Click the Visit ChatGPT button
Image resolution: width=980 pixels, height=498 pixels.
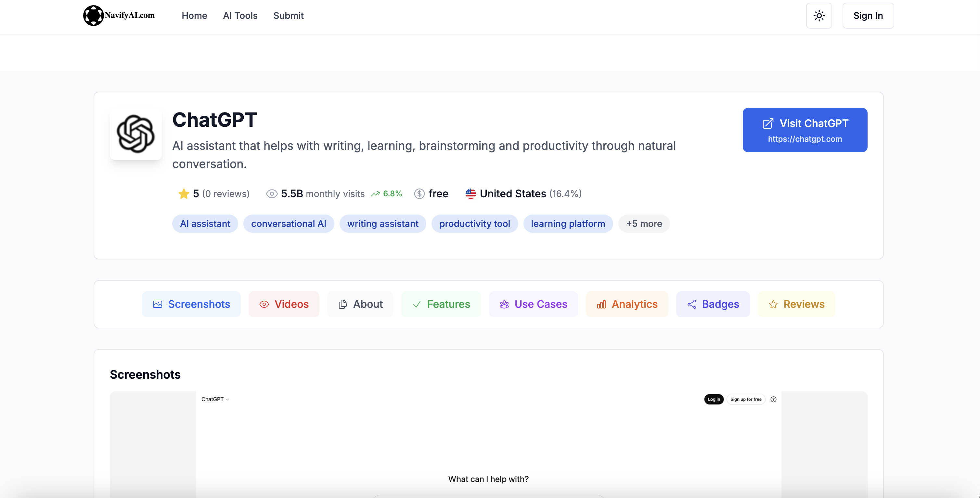(x=805, y=130)
